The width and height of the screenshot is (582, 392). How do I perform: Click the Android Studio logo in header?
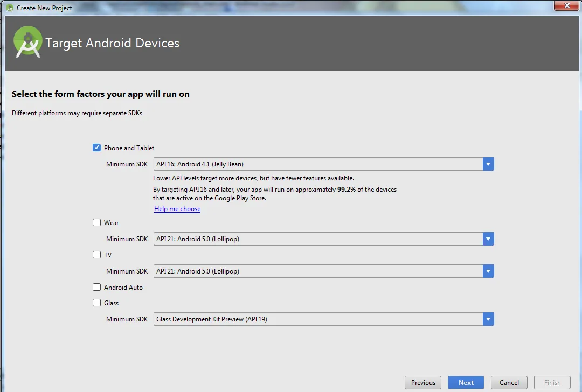click(x=27, y=42)
